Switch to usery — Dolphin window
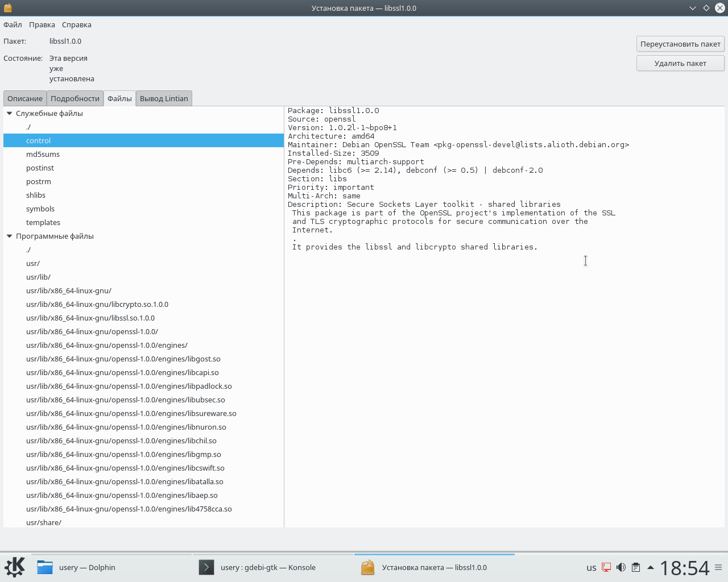The width and height of the screenshot is (728, 582). click(x=111, y=567)
